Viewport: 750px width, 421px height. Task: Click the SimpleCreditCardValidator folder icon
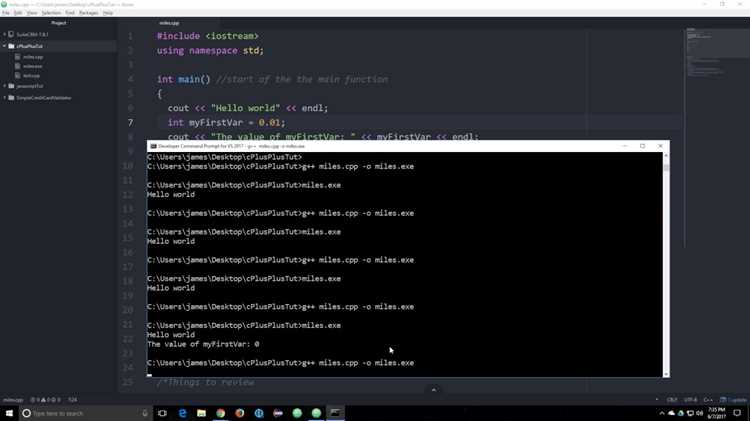11,98
